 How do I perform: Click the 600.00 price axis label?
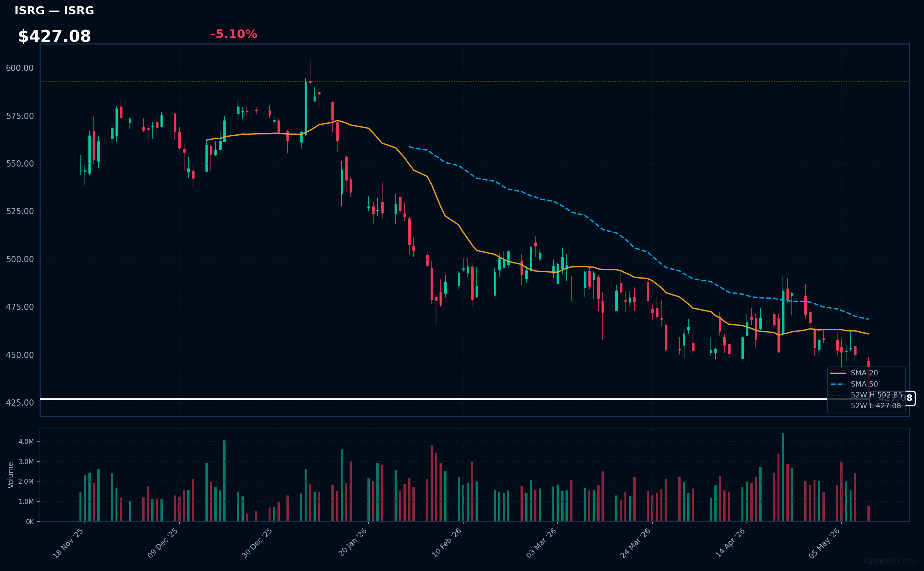(x=20, y=68)
